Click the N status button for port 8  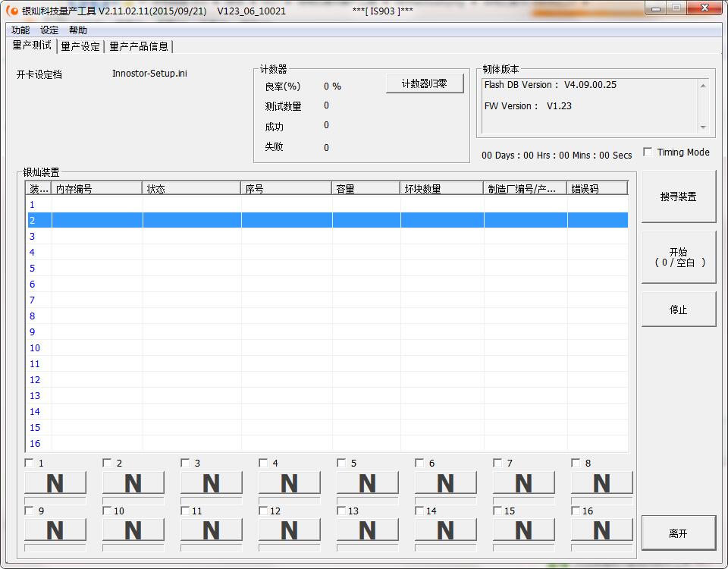pyautogui.click(x=601, y=483)
